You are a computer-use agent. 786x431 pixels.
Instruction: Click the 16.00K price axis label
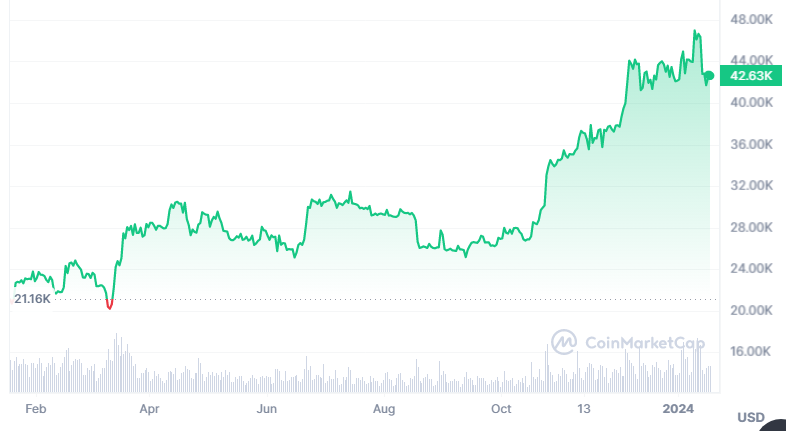pyautogui.click(x=750, y=352)
